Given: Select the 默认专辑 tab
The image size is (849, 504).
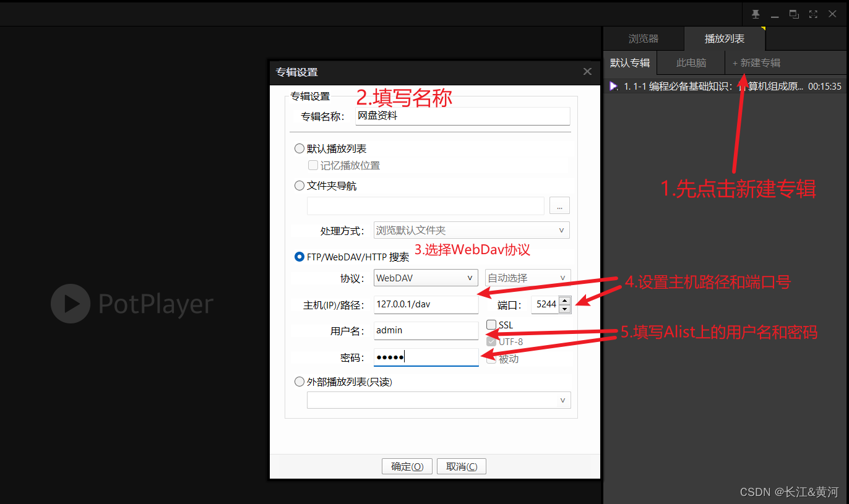Looking at the screenshot, I should coord(630,63).
